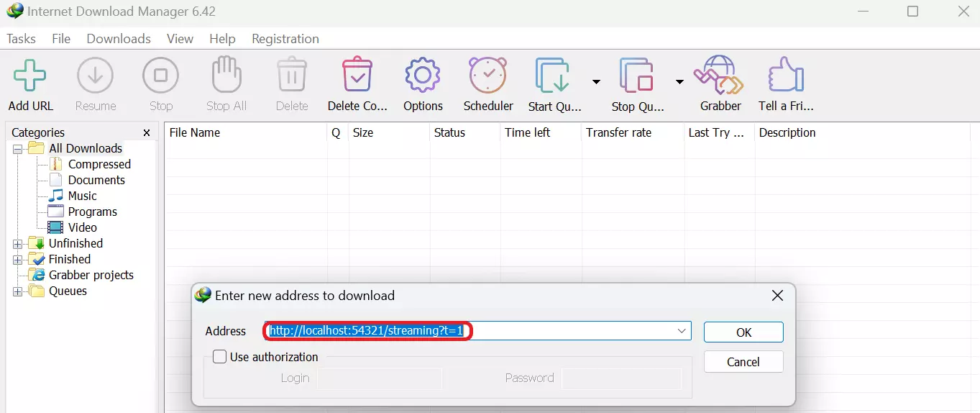Select All Downloads folder in tree

[85, 148]
